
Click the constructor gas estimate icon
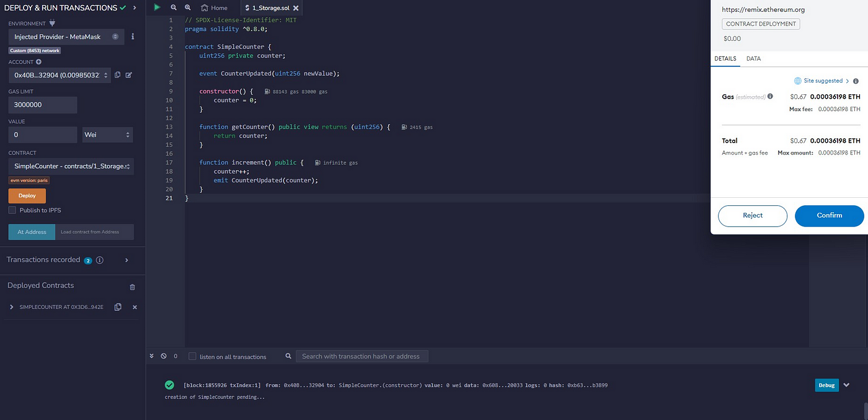pyautogui.click(x=267, y=91)
